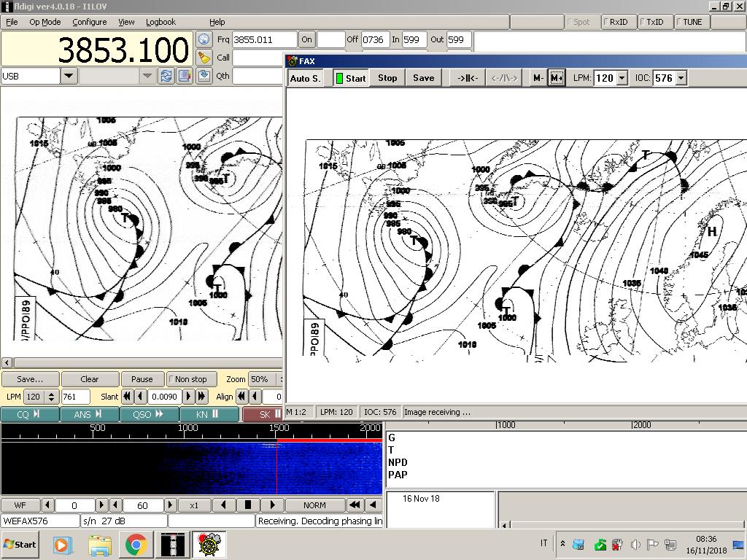747x560 pixels.
Task: Toggle the TxID button
Action: pyautogui.click(x=655, y=22)
